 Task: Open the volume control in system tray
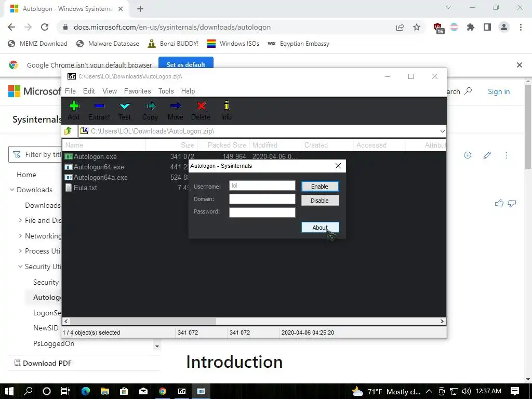tap(466, 391)
